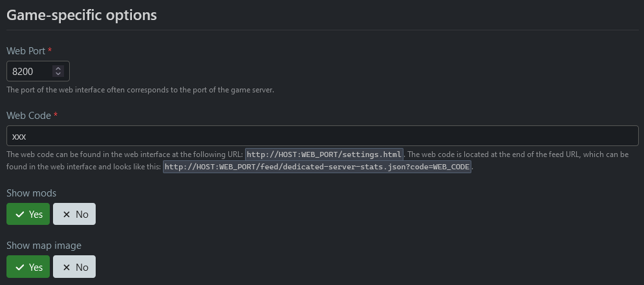Click the Web Code field label
The height and width of the screenshot is (285, 644).
click(28, 116)
